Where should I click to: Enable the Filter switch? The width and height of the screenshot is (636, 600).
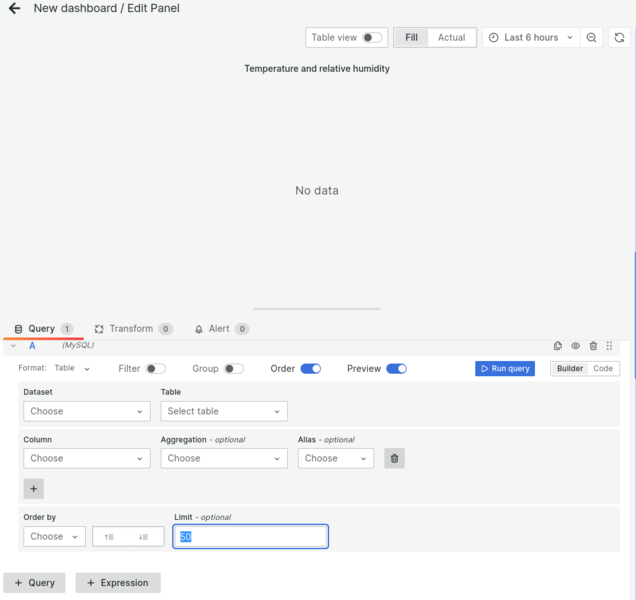(155, 369)
